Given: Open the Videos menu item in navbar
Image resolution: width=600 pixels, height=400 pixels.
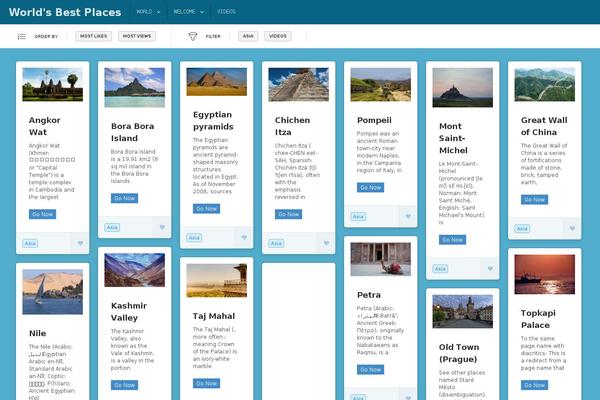Looking at the screenshot, I should click(x=227, y=11).
